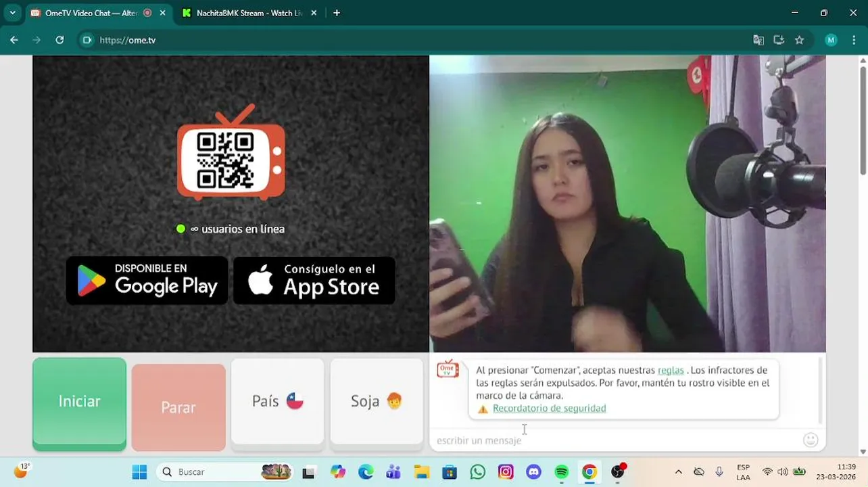Go back to the previous page
The image size is (868, 487).
tap(14, 40)
